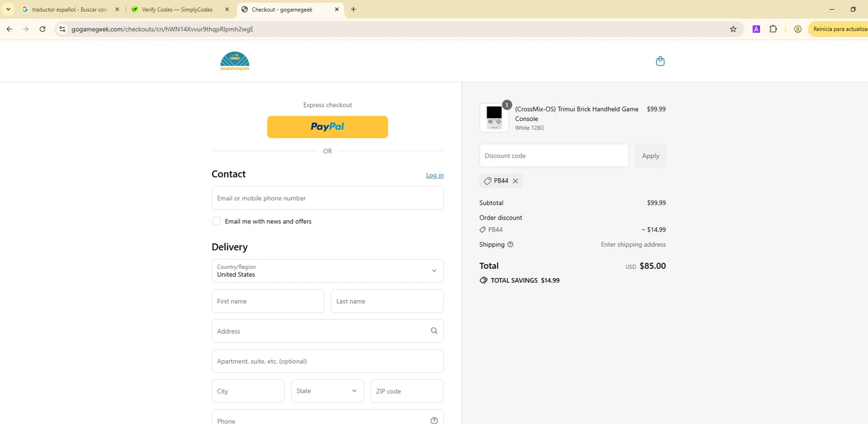This screenshot has height=424, width=868.
Task: Open the browser profile avatar icon
Action: click(798, 29)
